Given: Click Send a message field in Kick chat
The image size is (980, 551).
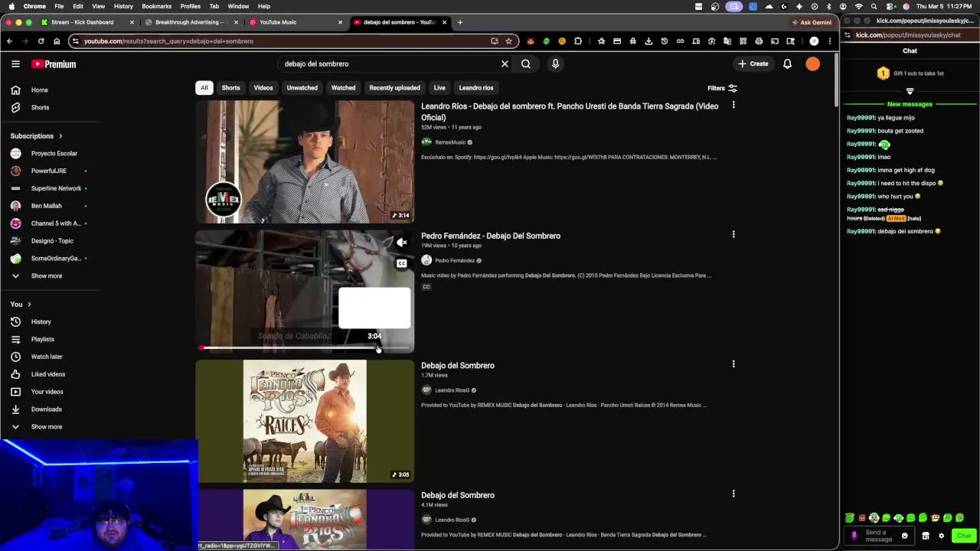Looking at the screenshot, I should click(x=879, y=536).
